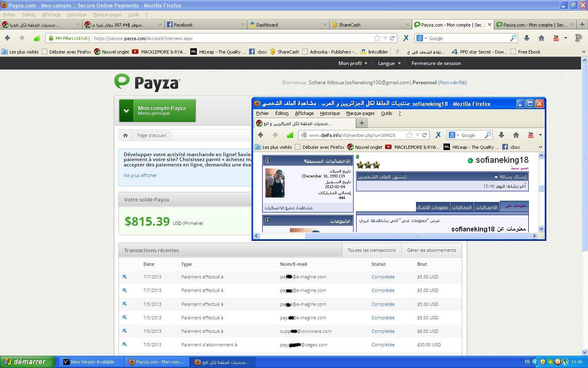Reload page in the djelfa popup window
The image size is (588, 368).
pos(425,135)
